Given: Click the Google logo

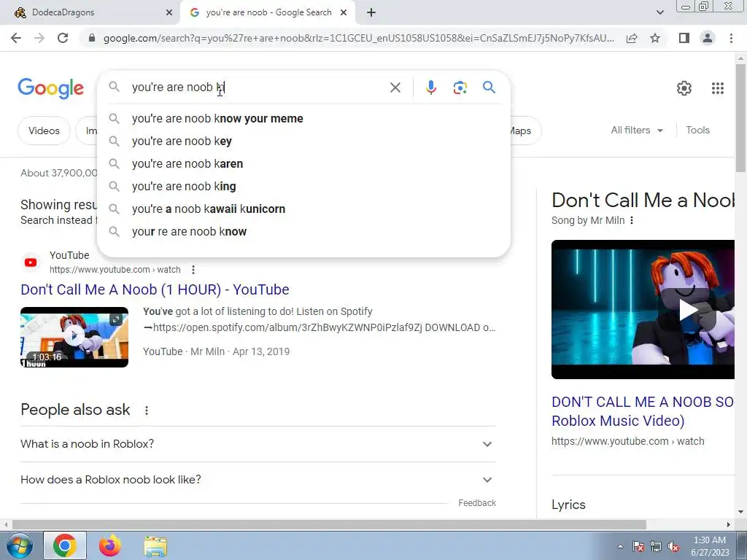Looking at the screenshot, I should [51, 88].
